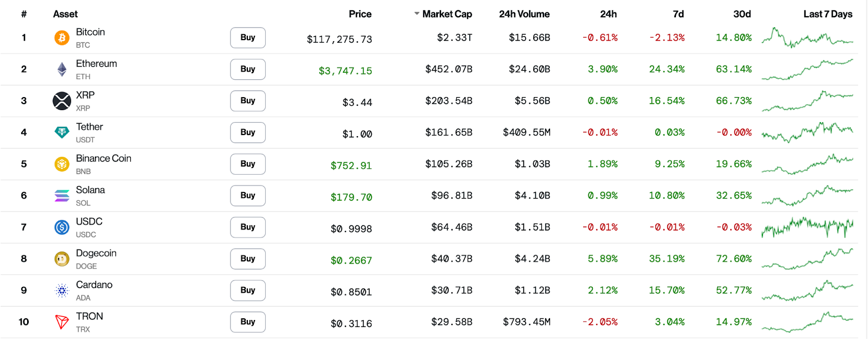Click the Ethereum diamond logo icon

tap(62, 69)
